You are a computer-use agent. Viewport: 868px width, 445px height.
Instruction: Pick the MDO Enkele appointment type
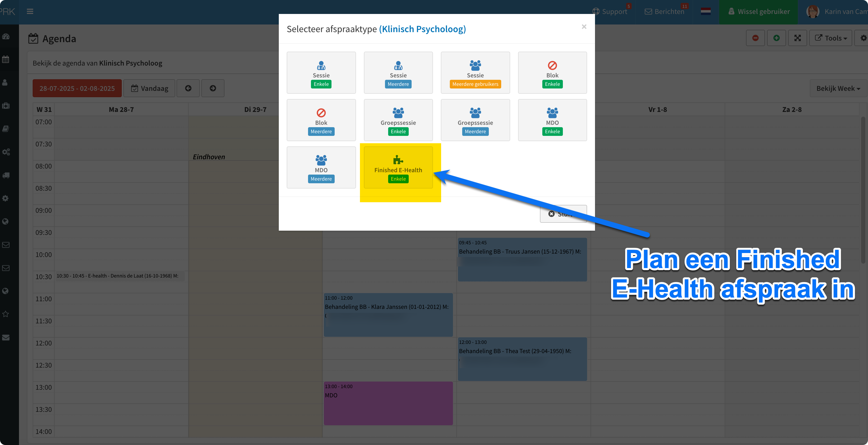tap(552, 120)
